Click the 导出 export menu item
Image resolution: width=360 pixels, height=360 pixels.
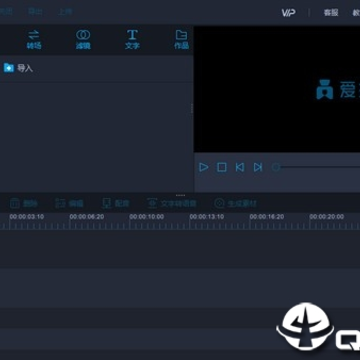pos(36,12)
